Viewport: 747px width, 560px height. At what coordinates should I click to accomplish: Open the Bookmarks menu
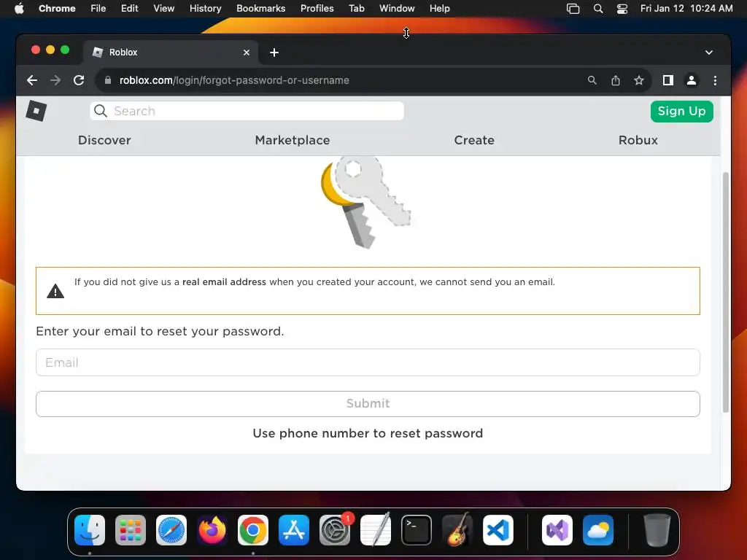tap(260, 9)
